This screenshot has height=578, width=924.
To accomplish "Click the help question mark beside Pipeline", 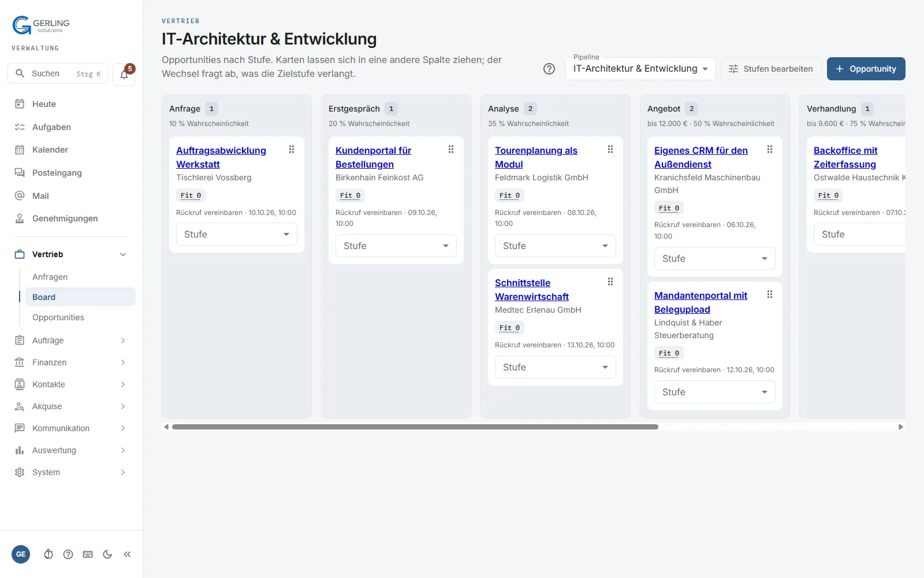I will (549, 69).
